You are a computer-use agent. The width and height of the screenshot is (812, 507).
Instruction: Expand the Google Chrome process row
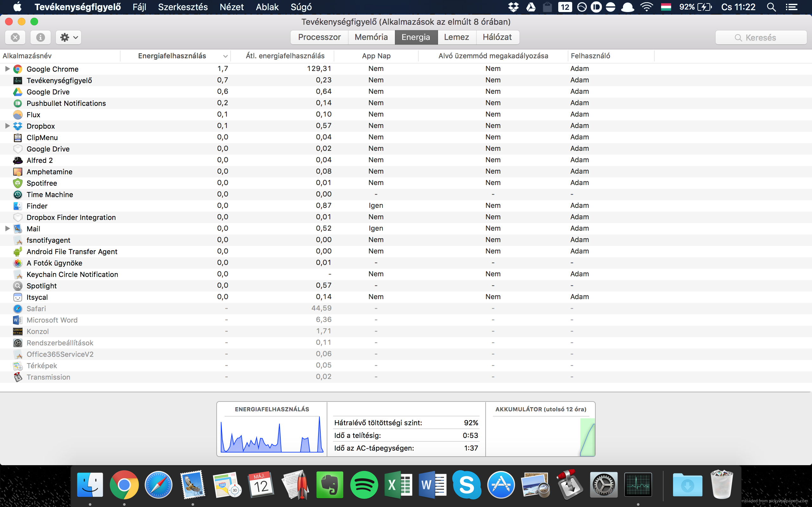point(7,69)
